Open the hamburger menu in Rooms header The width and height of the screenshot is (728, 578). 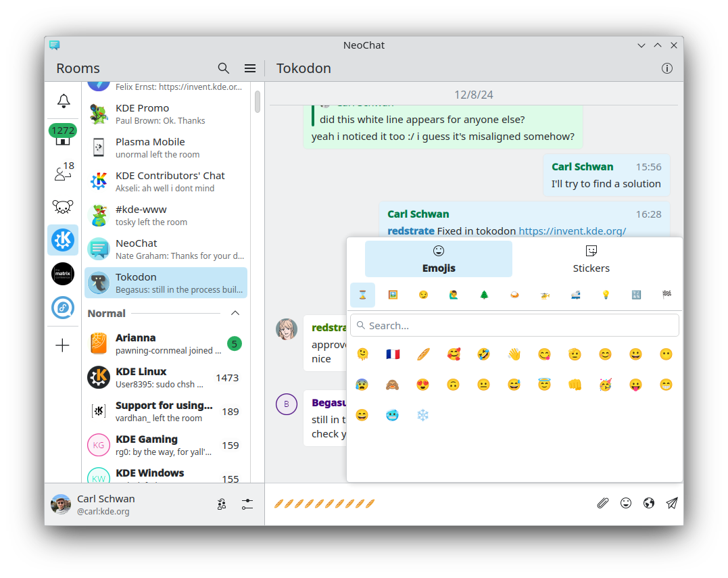[250, 68]
